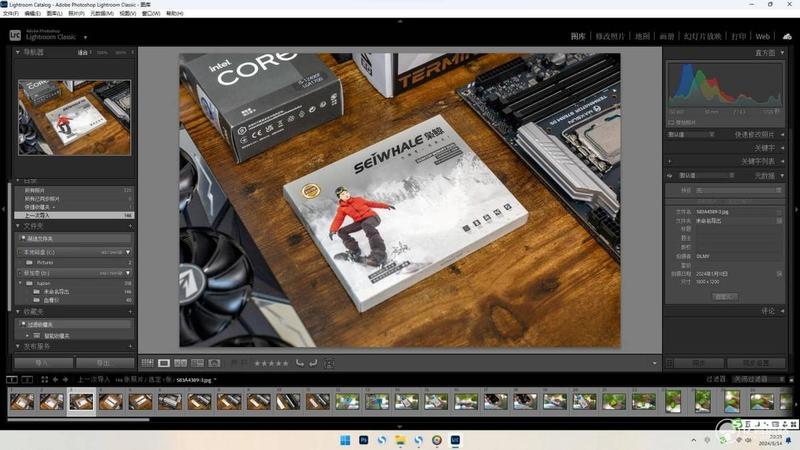Expand the 评论 comments panel
The height and width of the screenshot is (450, 800).
(x=783, y=311)
